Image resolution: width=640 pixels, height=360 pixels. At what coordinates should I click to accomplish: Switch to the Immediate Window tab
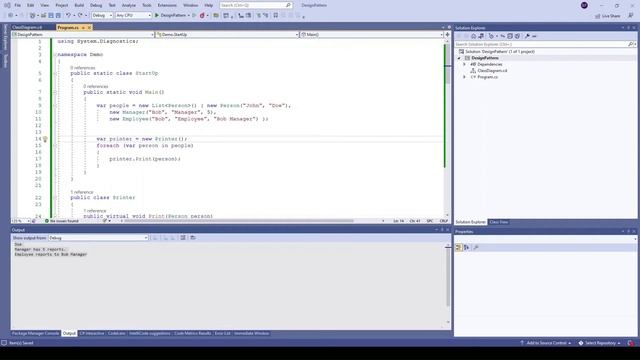[x=251, y=333]
